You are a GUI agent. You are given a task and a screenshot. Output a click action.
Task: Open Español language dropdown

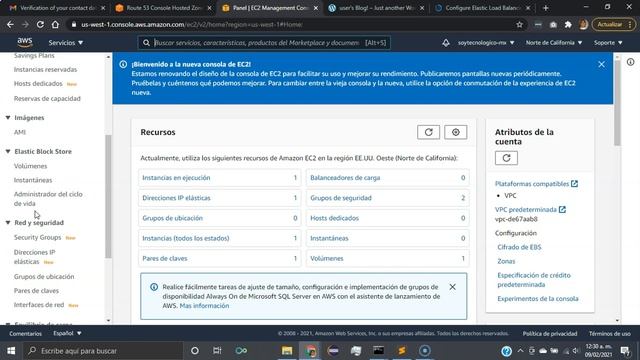[67, 333]
